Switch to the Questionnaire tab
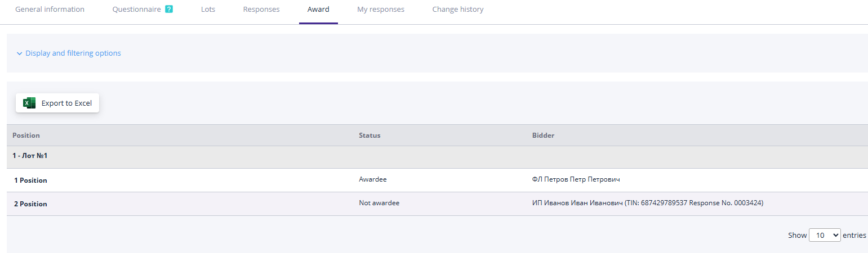Image resolution: width=868 pixels, height=253 pixels. (136, 10)
